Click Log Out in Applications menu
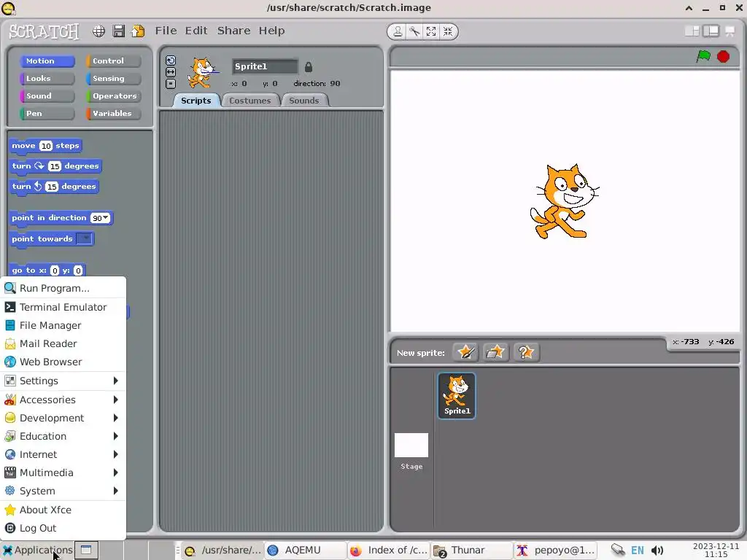Viewport: 747px width, 560px height. 63,528
